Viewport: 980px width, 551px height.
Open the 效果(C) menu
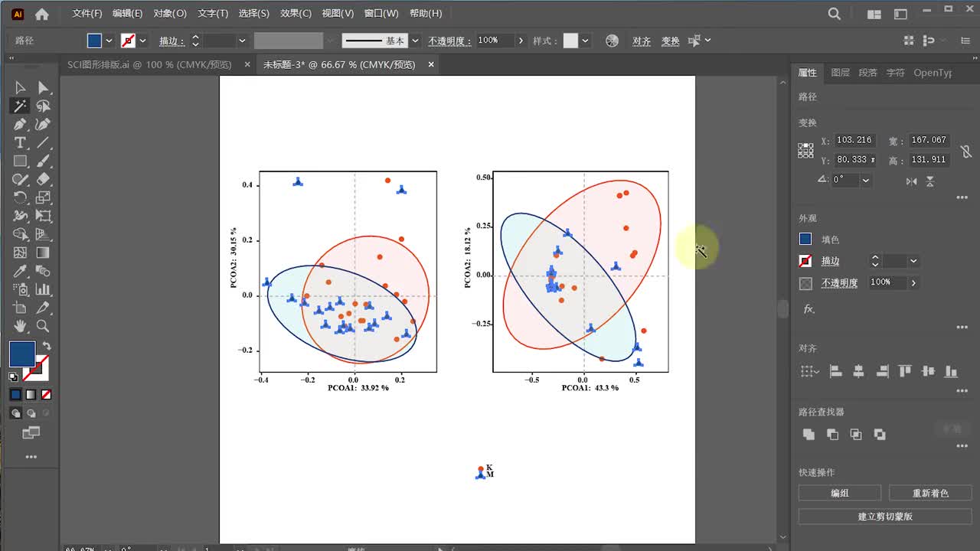point(296,14)
